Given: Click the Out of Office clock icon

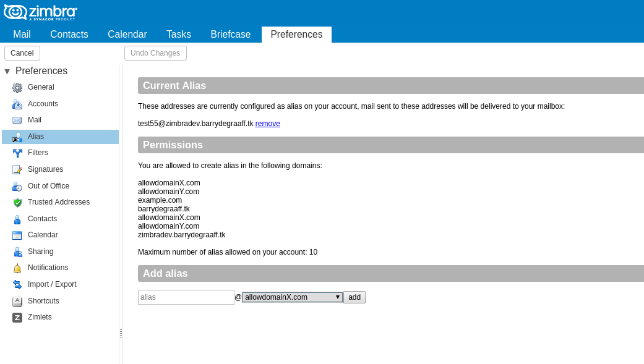Looking at the screenshot, I should coord(17,186).
